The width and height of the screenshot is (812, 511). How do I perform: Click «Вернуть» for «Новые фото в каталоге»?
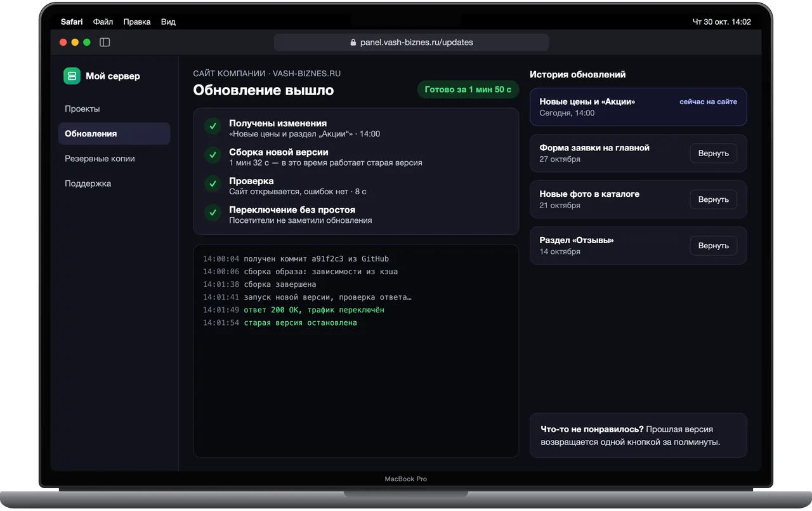tap(714, 199)
